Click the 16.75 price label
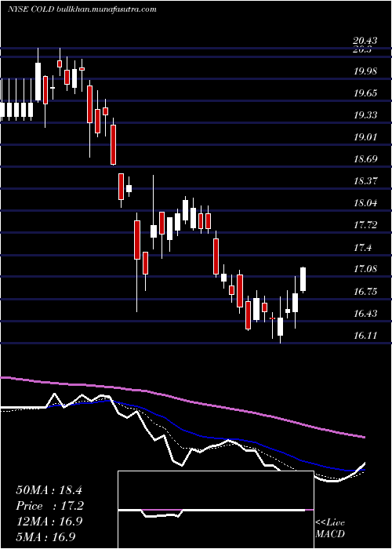Screen dimensions: 392x549 pos(365,292)
